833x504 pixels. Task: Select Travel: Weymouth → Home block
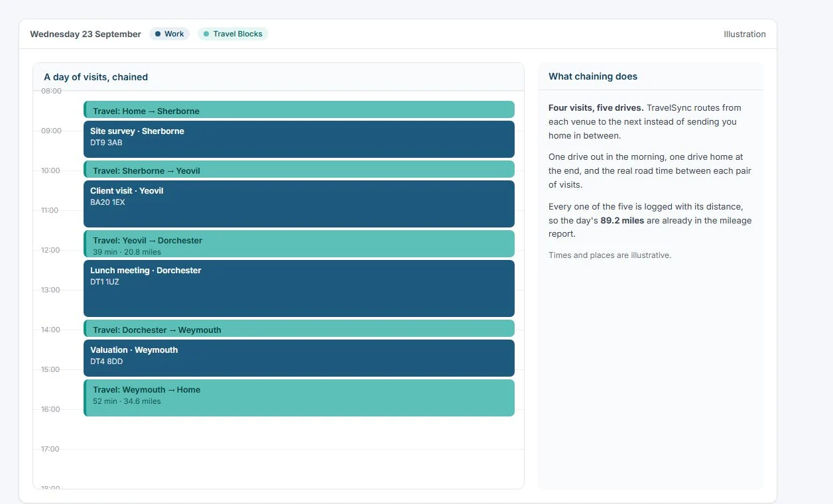[x=299, y=398]
